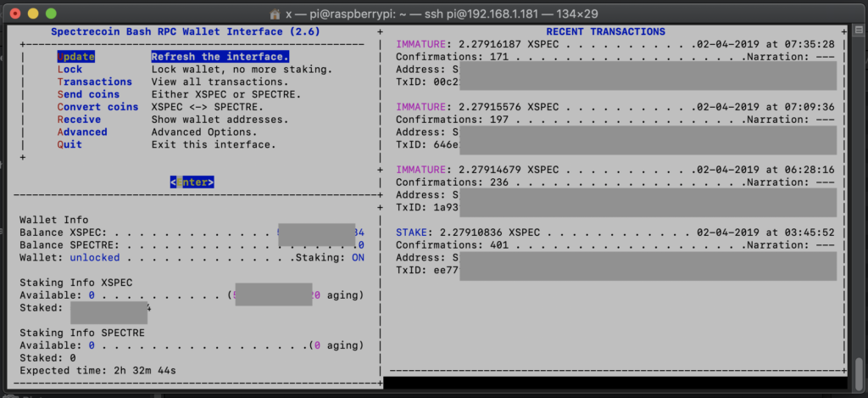
Task: Click 'Expected time: 2h 32m 44s' text
Action: tap(98, 370)
